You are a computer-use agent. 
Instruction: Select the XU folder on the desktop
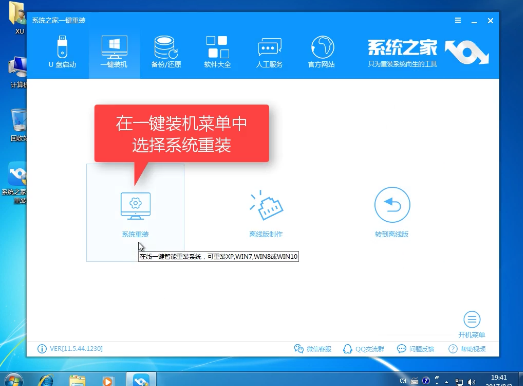pos(18,18)
